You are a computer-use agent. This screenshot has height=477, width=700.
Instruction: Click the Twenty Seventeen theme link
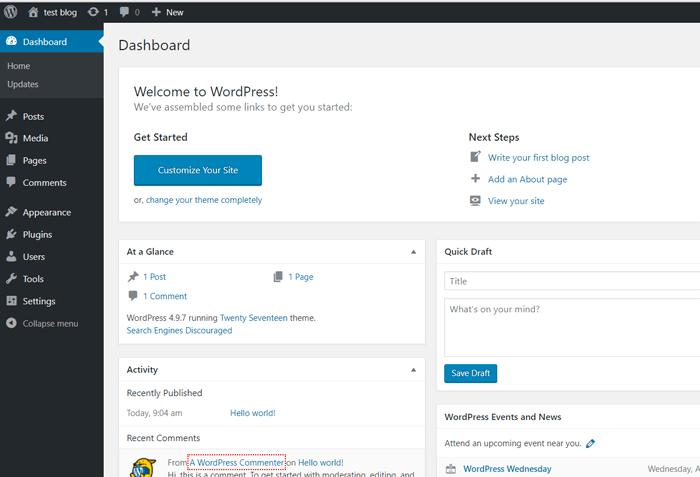(254, 318)
